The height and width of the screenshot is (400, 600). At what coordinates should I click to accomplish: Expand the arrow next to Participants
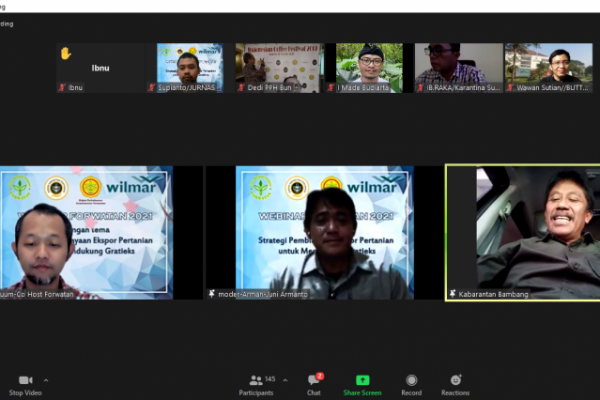[284, 380]
